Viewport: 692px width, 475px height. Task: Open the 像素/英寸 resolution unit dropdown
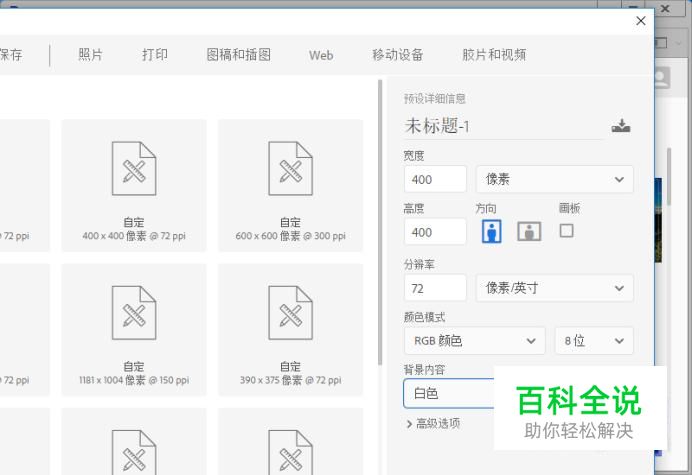(554, 288)
